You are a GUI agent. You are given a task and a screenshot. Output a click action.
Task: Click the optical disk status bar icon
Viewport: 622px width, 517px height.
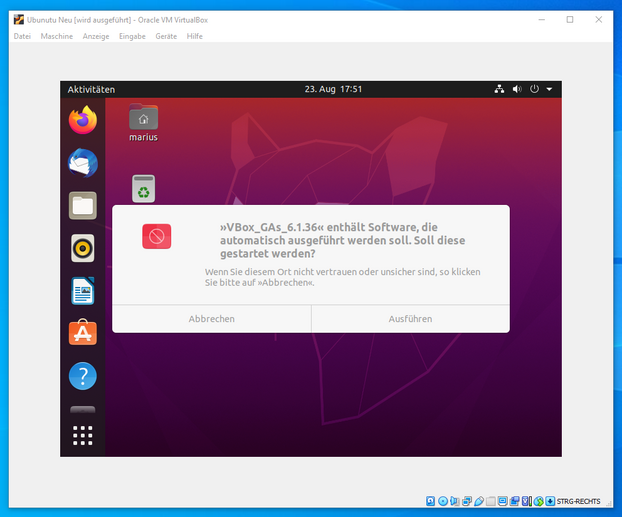point(442,501)
